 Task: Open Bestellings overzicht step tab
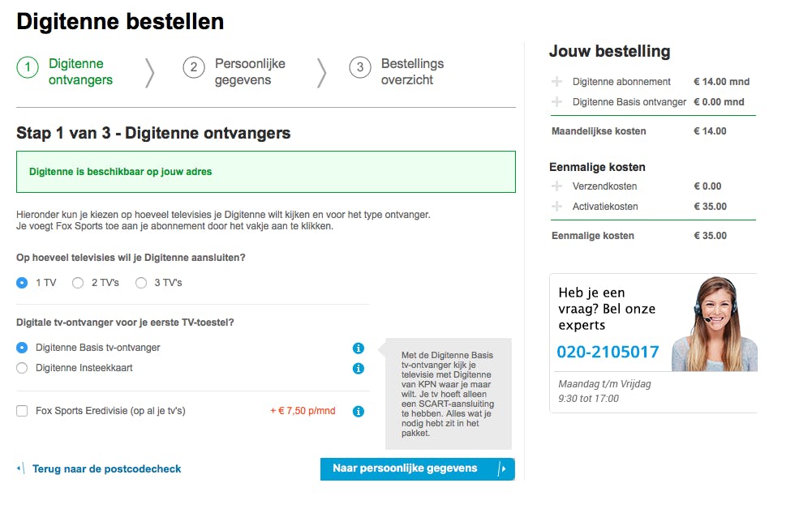(412, 71)
